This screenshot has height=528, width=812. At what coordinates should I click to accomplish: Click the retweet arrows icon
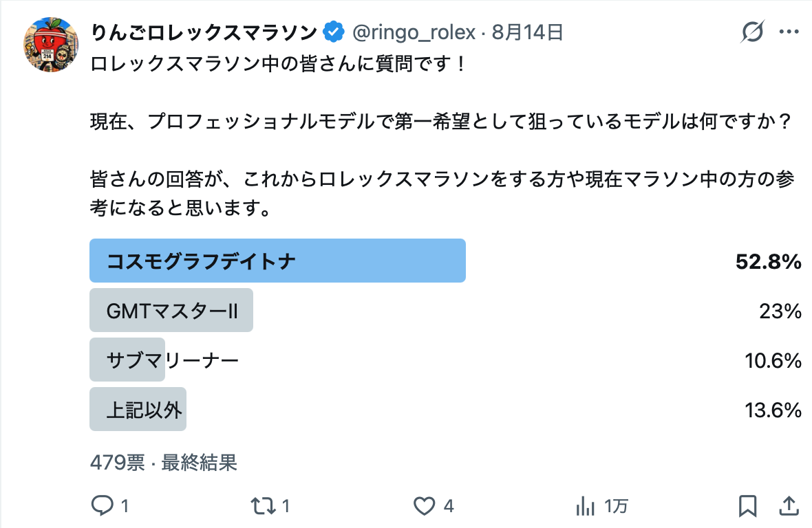coord(263,505)
